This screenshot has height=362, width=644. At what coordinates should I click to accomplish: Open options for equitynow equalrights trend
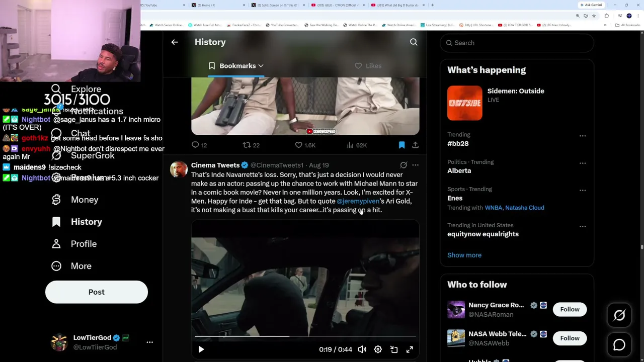583,226
